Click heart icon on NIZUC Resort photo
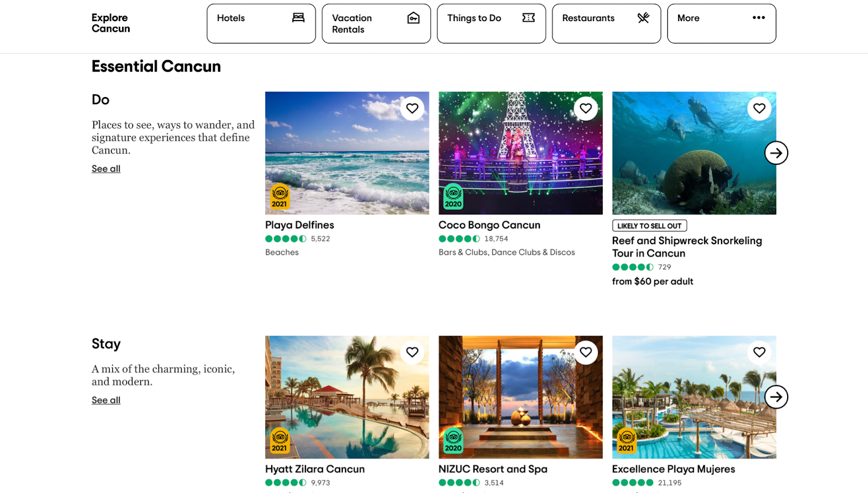The image size is (868, 493). (x=586, y=353)
